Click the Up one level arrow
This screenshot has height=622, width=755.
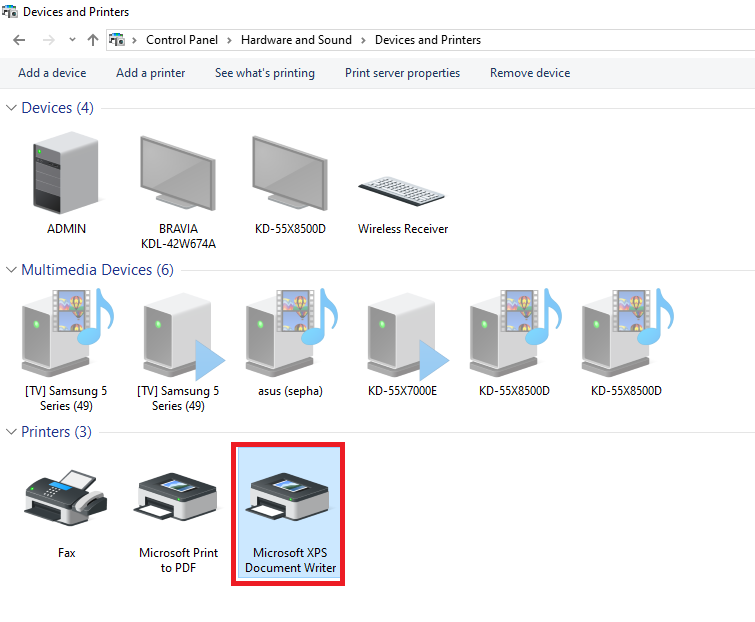(x=93, y=40)
